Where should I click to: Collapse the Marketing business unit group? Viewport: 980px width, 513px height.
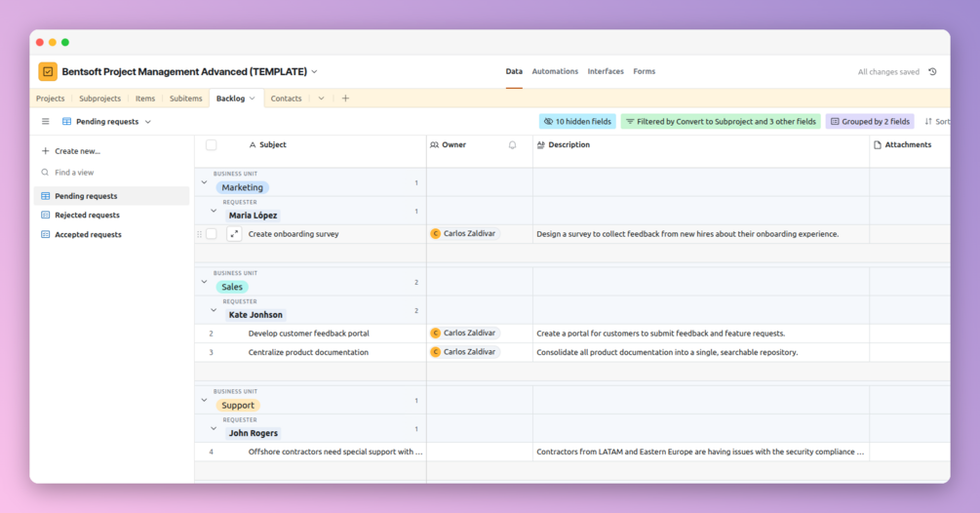click(x=205, y=182)
